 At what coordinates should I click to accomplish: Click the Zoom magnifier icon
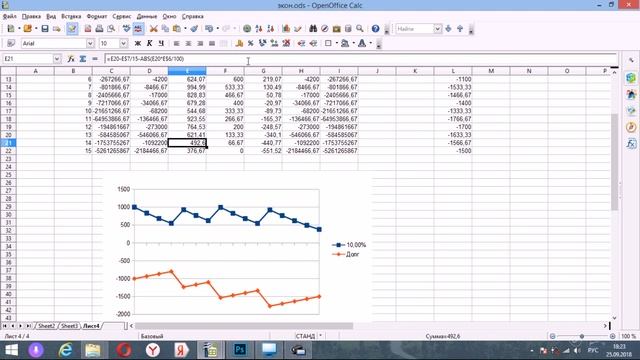(360, 29)
